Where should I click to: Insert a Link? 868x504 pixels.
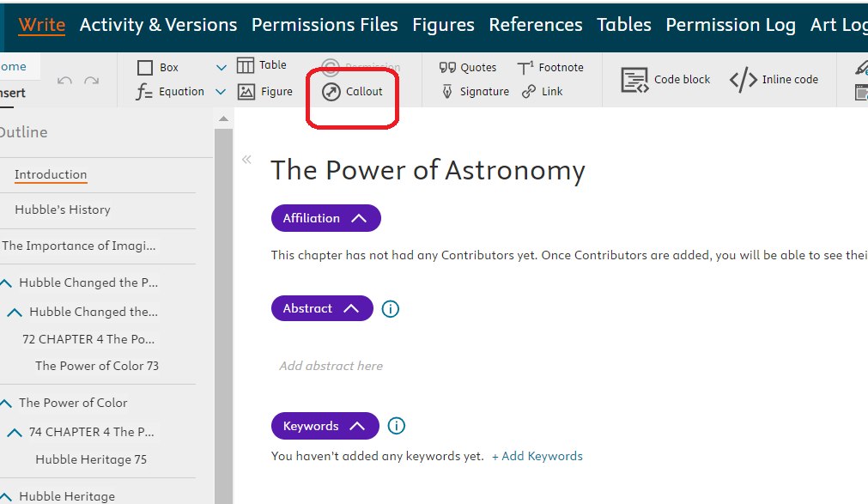point(543,92)
